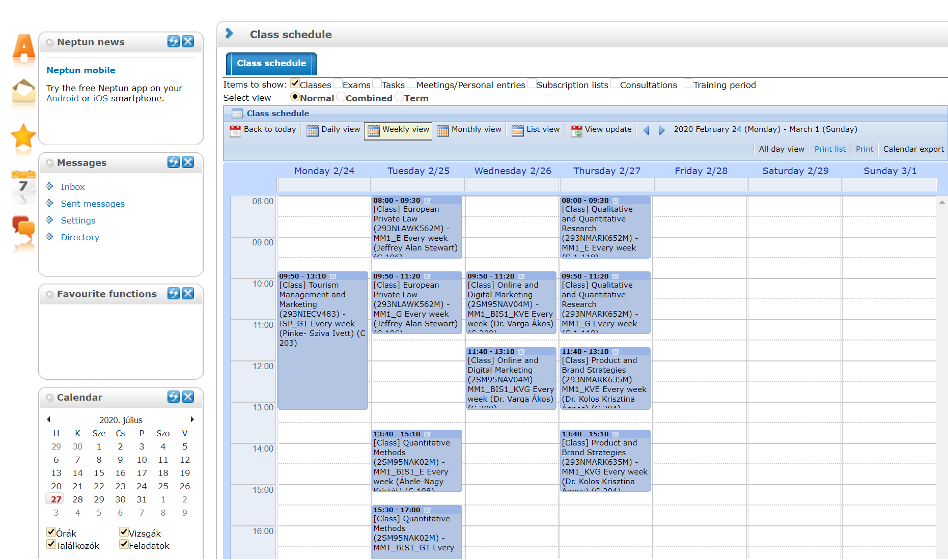Refresh the Favourite functions panel

pos(174,294)
